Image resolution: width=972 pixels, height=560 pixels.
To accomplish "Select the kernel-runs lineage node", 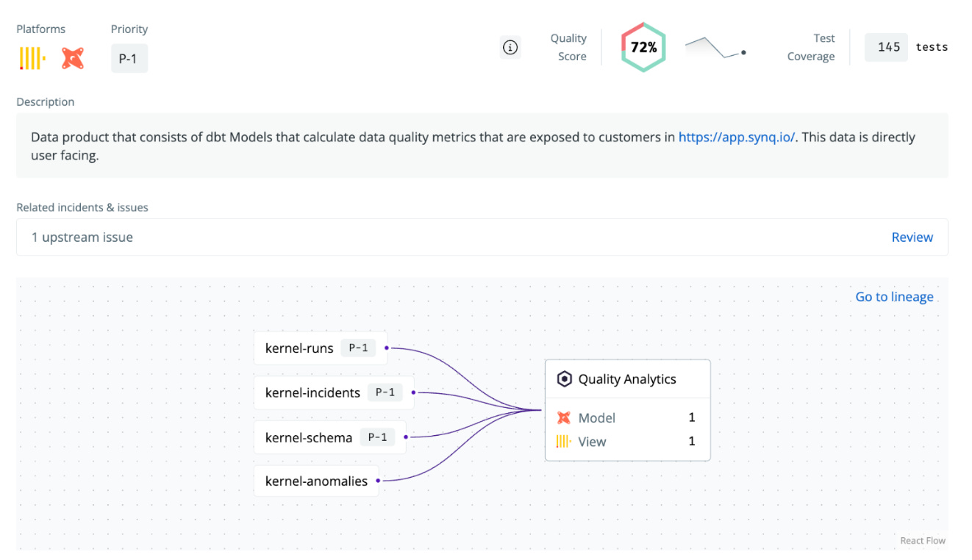I will tap(321, 348).
